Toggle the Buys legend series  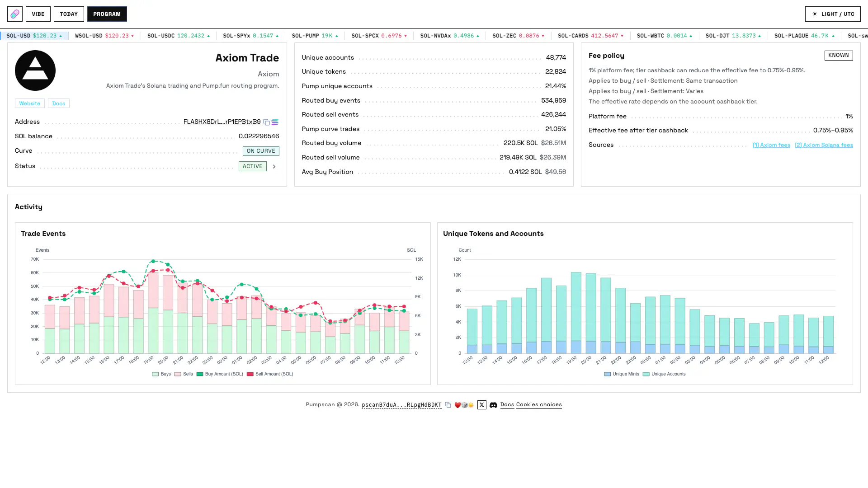click(161, 374)
